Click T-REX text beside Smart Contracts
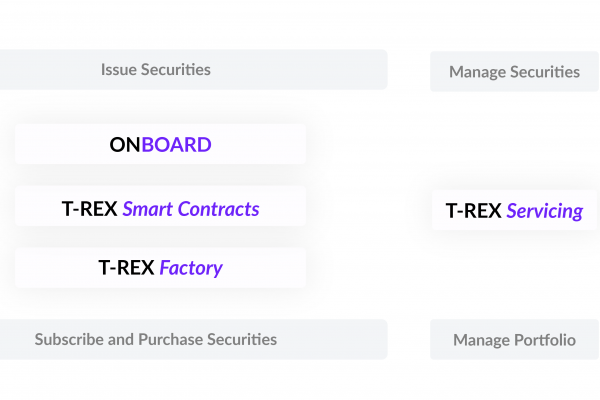600x400 pixels. [x=90, y=209]
